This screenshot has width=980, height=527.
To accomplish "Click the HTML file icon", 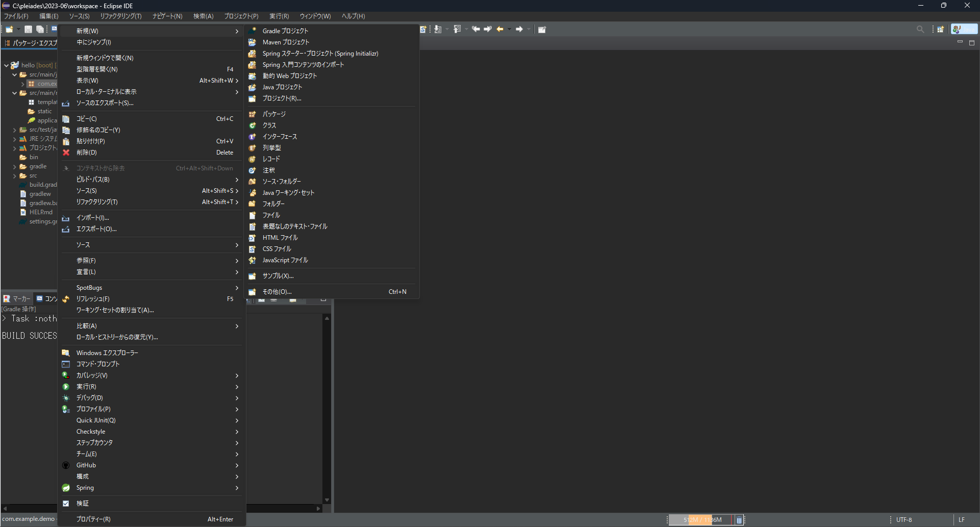I will pyautogui.click(x=252, y=238).
